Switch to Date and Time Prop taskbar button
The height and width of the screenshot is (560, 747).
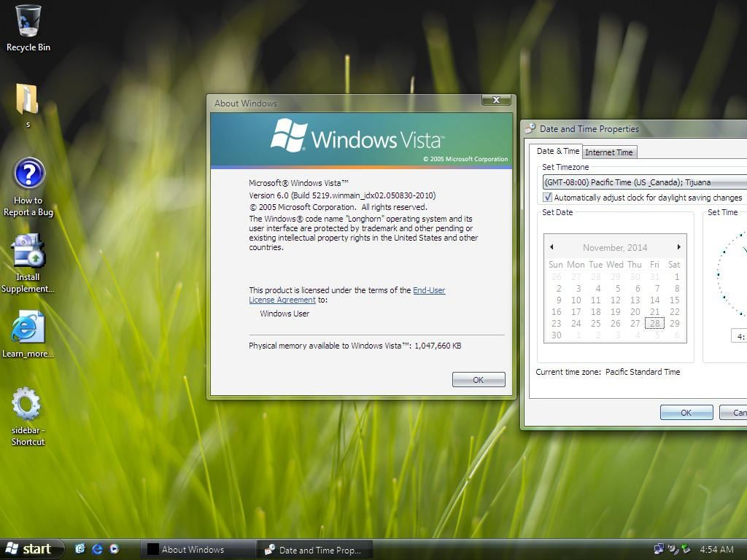[315, 550]
